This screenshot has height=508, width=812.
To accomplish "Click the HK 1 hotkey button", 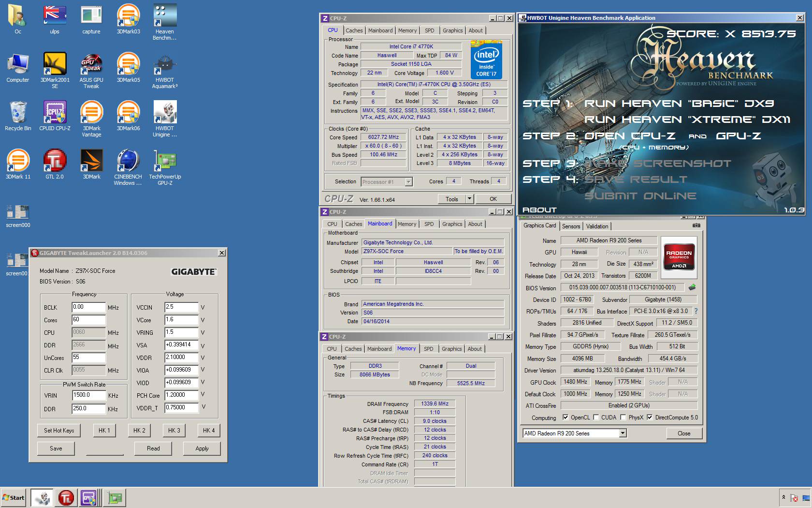I will pos(104,430).
